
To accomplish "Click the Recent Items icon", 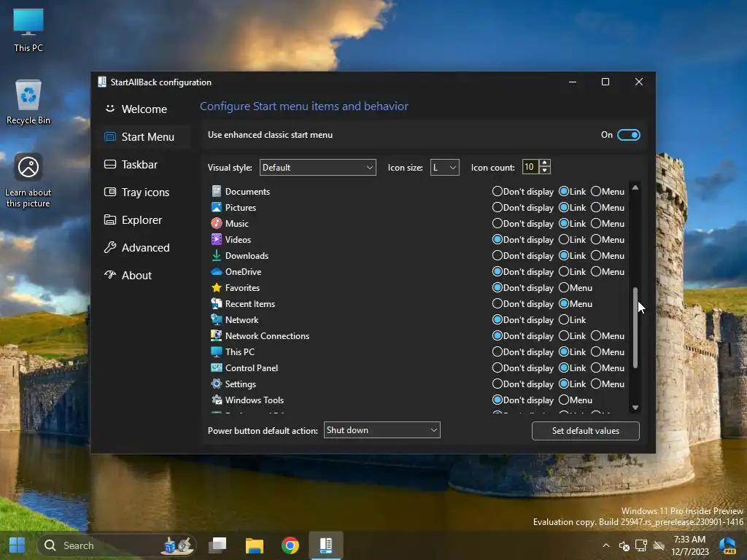I will (x=216, y=304).
